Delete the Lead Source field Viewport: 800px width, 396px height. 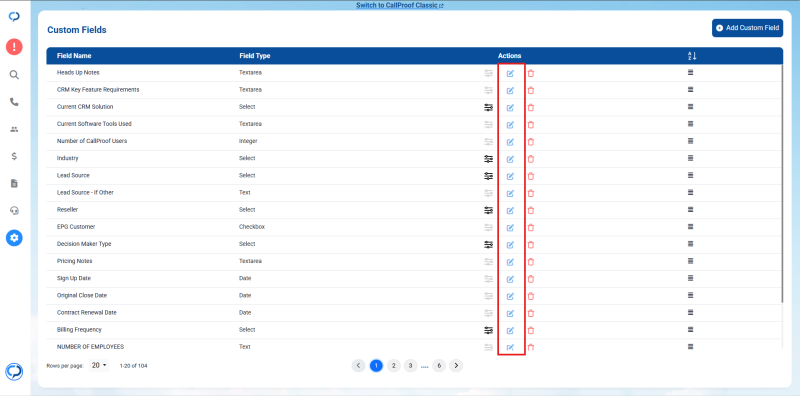[531, 176]
